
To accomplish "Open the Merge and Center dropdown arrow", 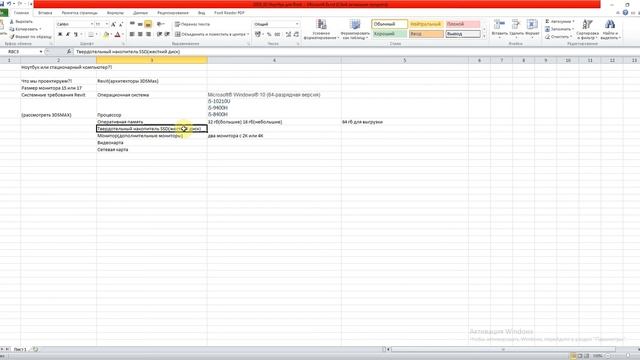I will click(x=248, y=34).
